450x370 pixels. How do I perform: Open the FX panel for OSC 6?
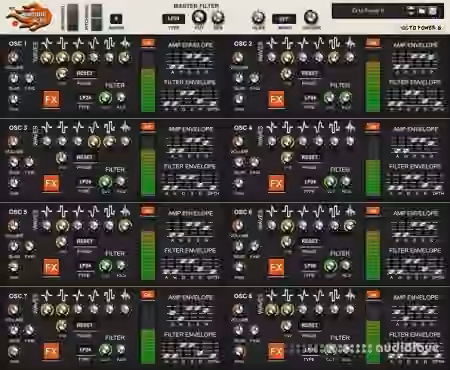point(276,267)
